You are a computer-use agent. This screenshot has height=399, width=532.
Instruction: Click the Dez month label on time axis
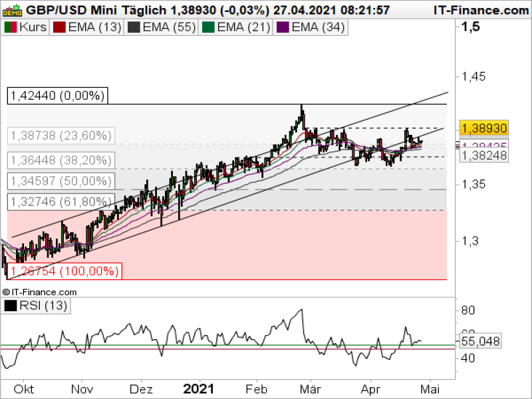(141, 389)
